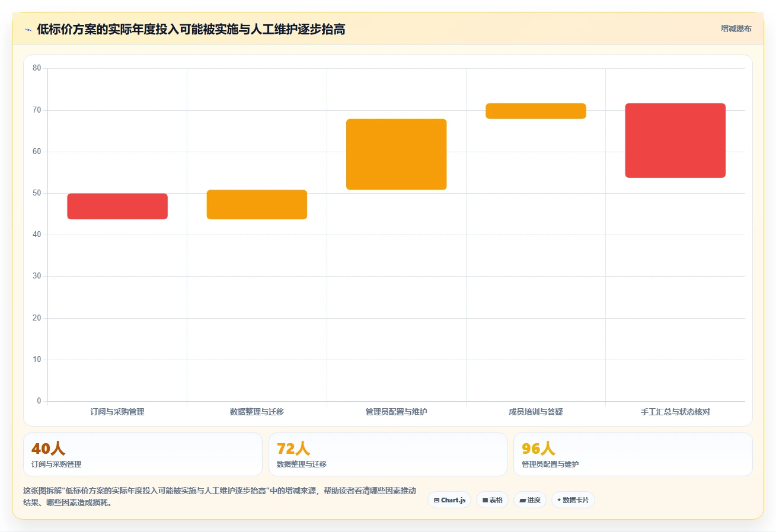Click the y-axis value 0
The image size is (776, 532).
point(39,401)
